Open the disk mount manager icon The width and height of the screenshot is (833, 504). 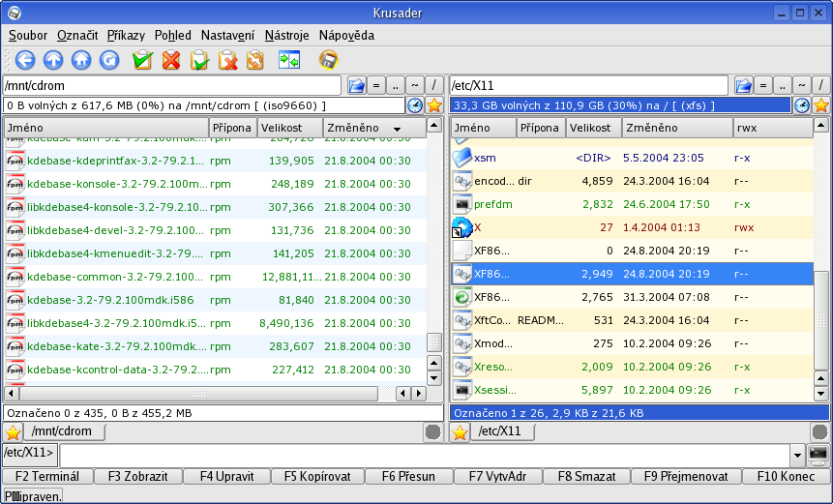[328, 60]
